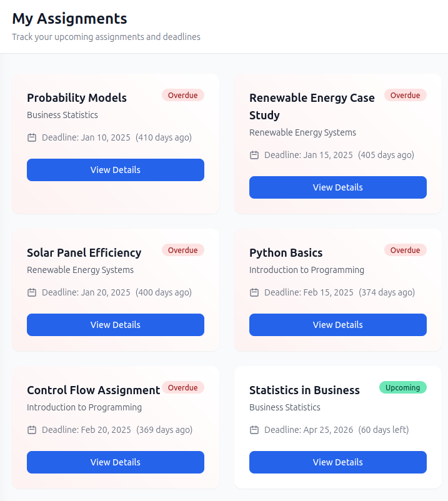Click calendar icon on Python Basics card
This screenshot has width=448, height=501.
coord(254,292)
